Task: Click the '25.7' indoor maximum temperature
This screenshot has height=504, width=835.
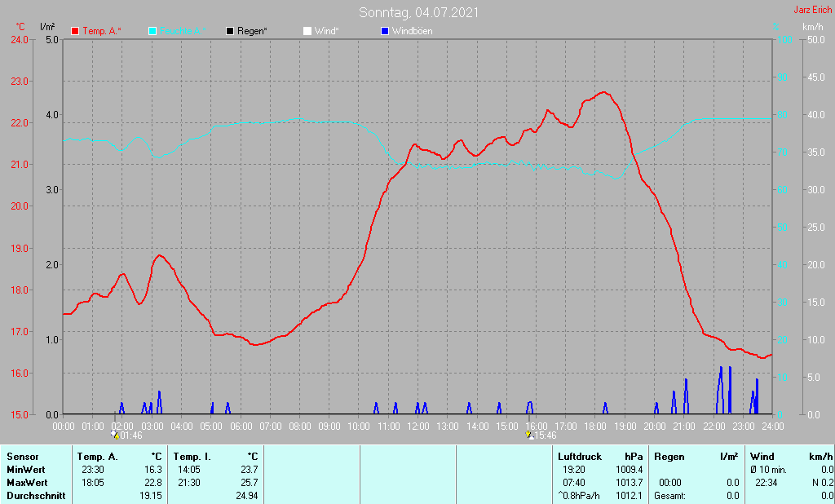Action: click(250, 483)
